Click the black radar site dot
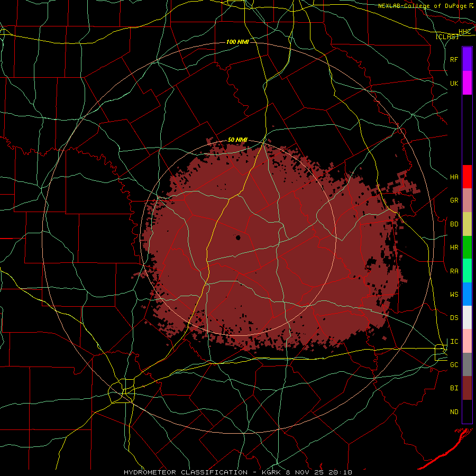Image resolution: width=476 pixels, height=476 pixels. (x=238, y=237)
